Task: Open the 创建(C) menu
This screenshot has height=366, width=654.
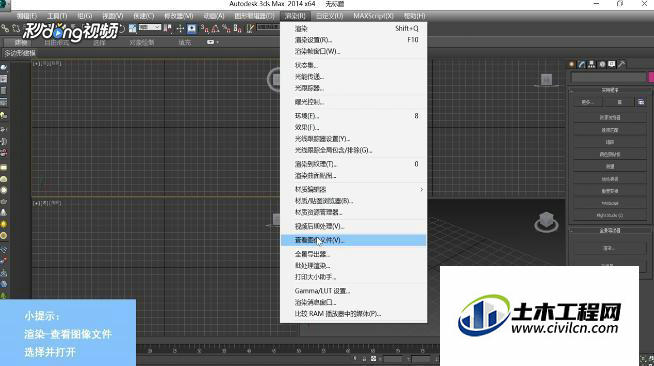Action: click(x=143, y=16)
